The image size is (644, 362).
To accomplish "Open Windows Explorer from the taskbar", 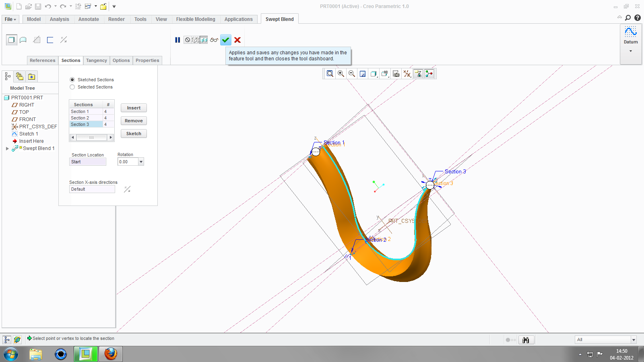I will pyautogui.click(x=36, y=354).
